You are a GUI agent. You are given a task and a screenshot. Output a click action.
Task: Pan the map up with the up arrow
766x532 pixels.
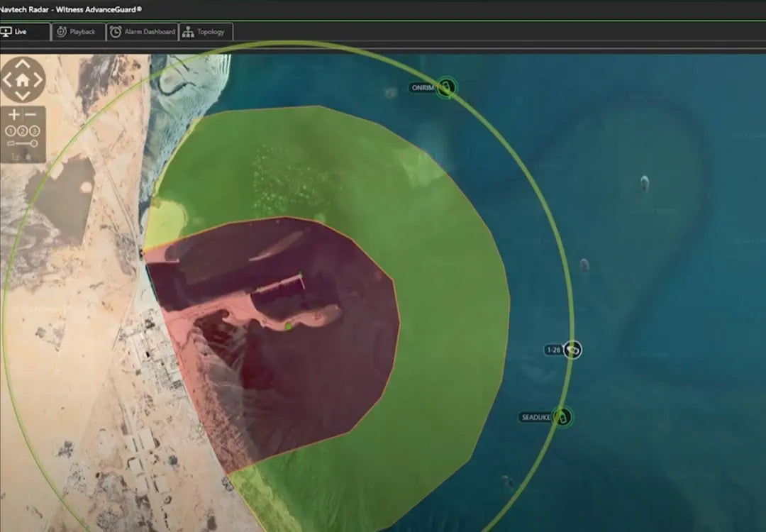23,65
